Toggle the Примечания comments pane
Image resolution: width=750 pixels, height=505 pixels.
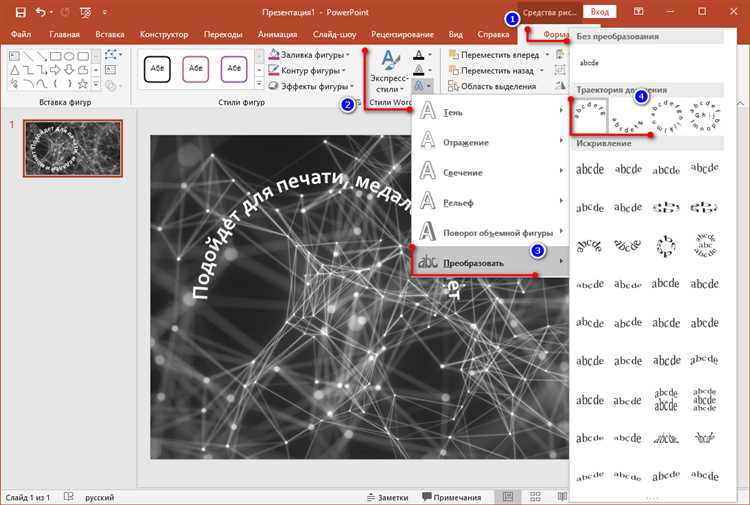coord(452,497)
